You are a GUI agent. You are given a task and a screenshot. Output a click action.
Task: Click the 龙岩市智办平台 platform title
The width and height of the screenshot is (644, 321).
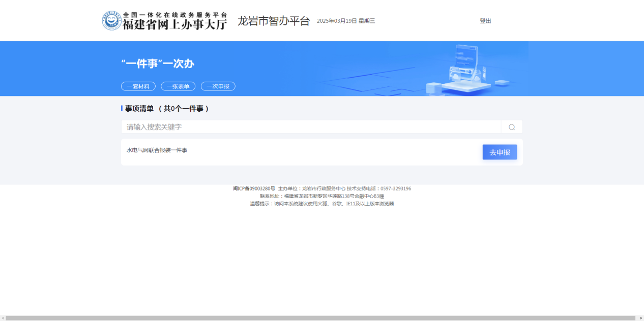[274, 21]
